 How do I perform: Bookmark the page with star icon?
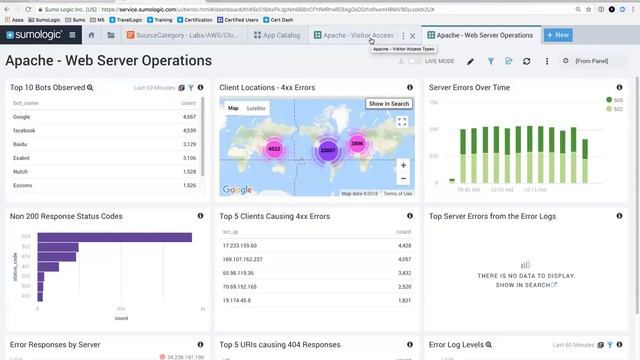[x=588, y=9]
